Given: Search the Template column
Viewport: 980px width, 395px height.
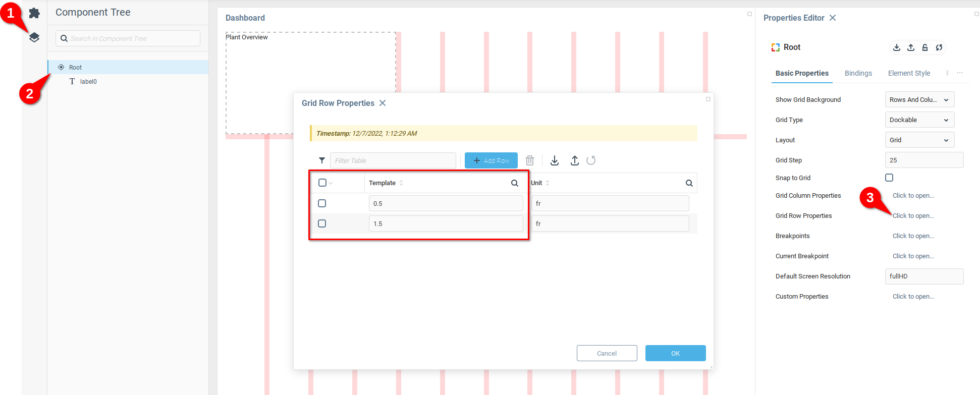Looking at the screenshot, I should [x=515, y=183].
